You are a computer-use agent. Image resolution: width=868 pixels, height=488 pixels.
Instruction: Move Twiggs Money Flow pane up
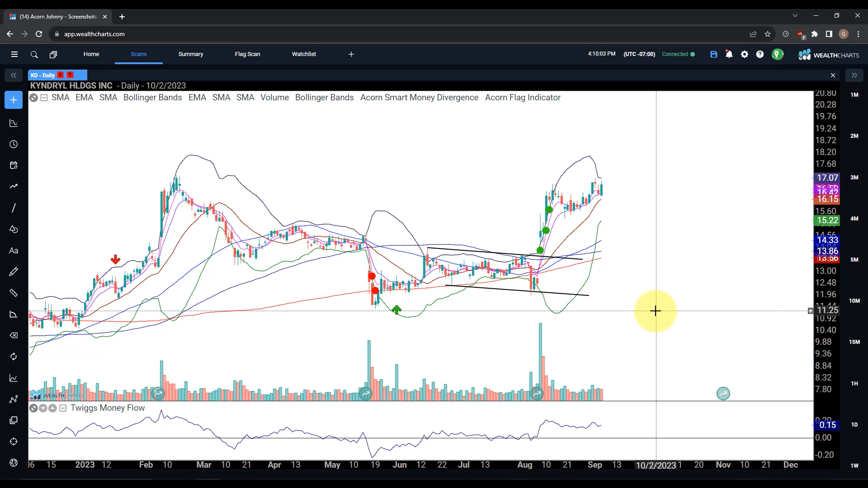pyautogui.click(x=52, y=408)
